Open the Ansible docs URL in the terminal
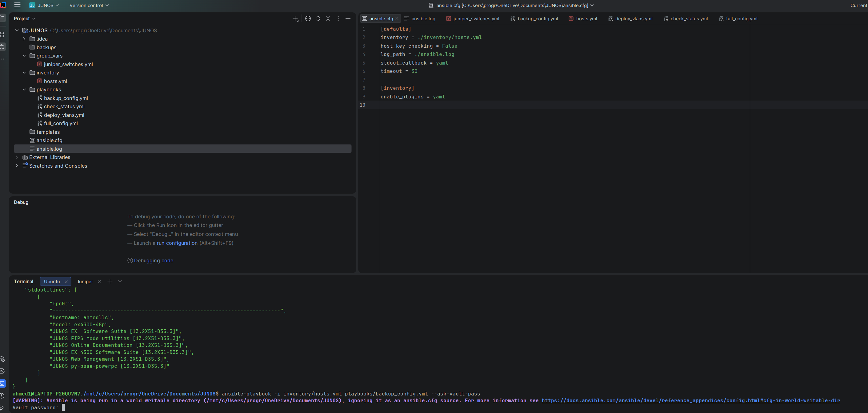 click(690, 400)
